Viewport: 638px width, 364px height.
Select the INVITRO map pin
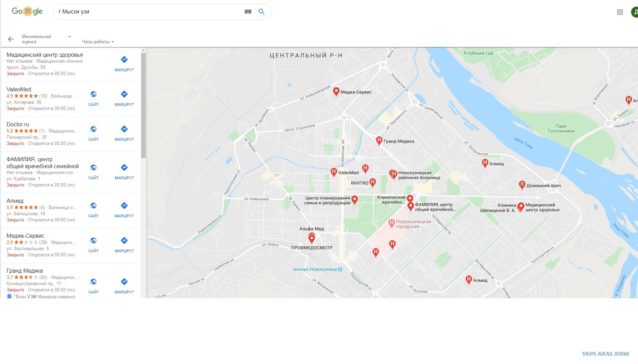pyautogui.click(x=372, y=182)
